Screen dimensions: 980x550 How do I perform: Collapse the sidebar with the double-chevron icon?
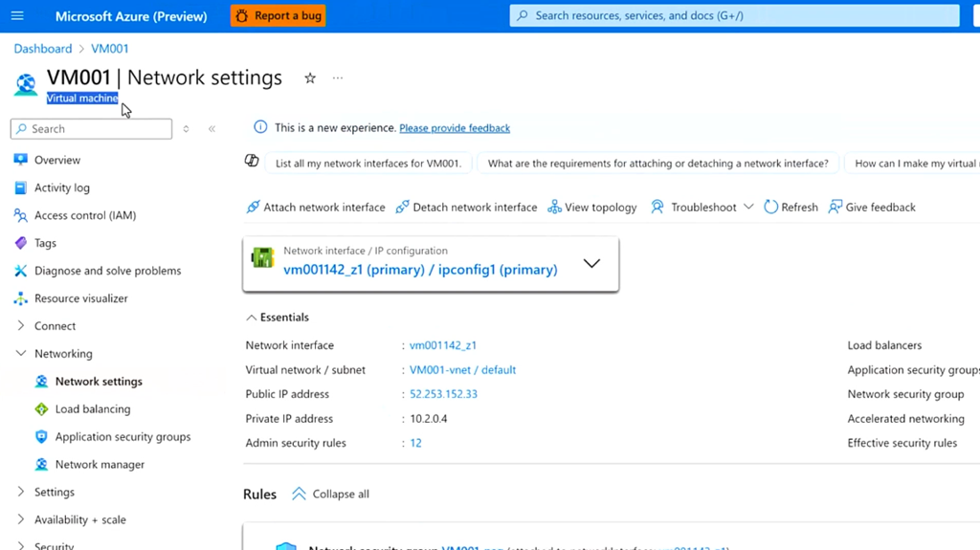212,129
